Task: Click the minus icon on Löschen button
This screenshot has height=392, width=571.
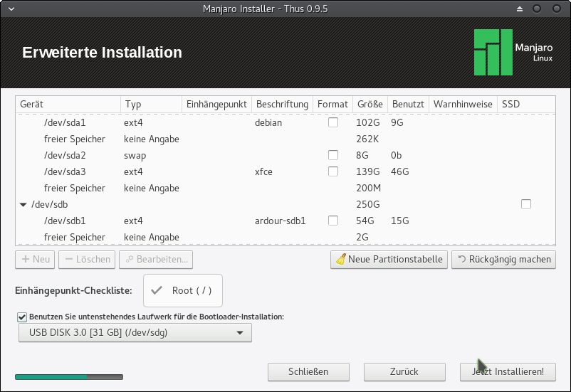Action: click(x=68, y=260)
